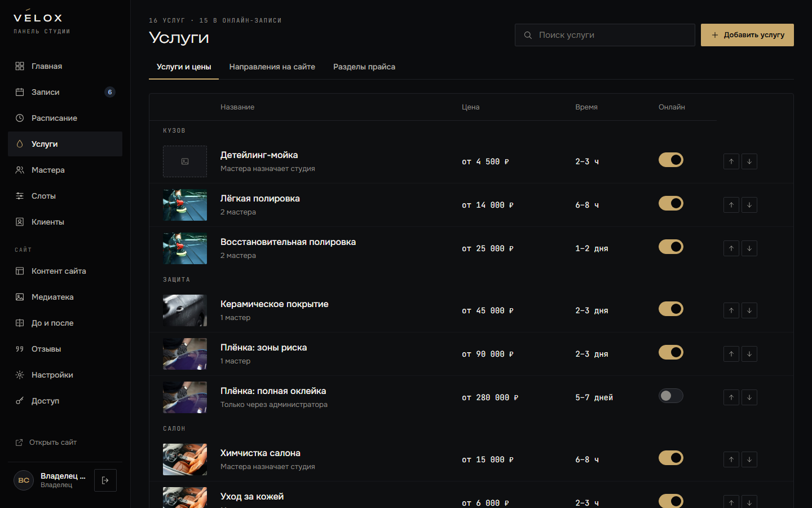Toggle online switch for Лёгкая полировка
This screenshot has height=508, width=812.
671,203
